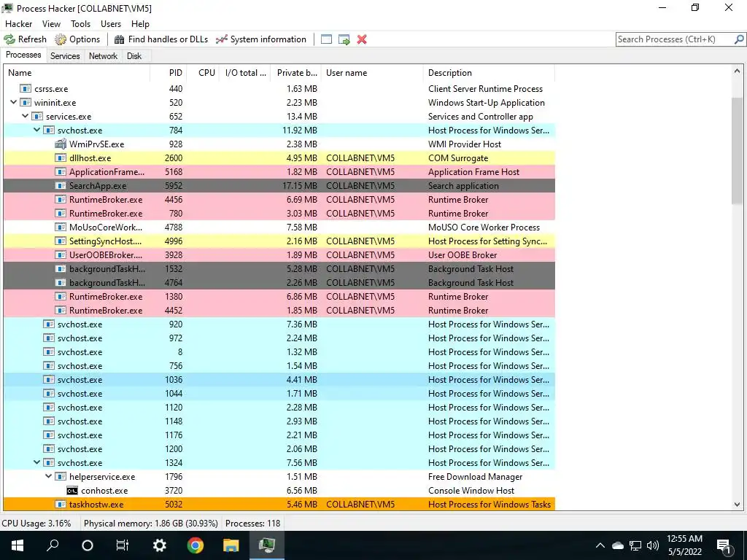Open taskbar search magnifier
Viewport: 747px width, 560px height.
53,545
